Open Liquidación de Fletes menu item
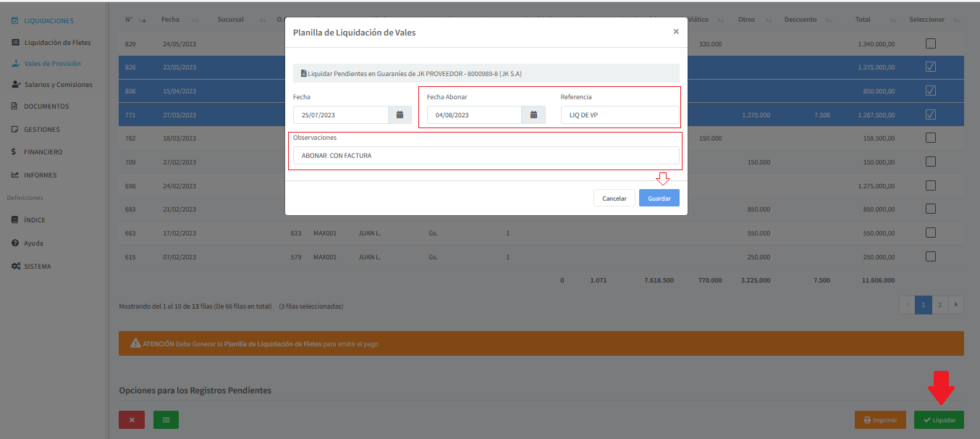980x439 pixels. (x=57, y=43)
